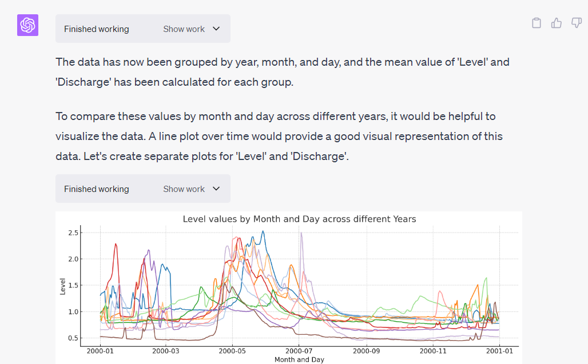This screenshot has width=588, height=364.
Task: Click the 2000-09 tick label on x-axis
Action: coord(366,350)
